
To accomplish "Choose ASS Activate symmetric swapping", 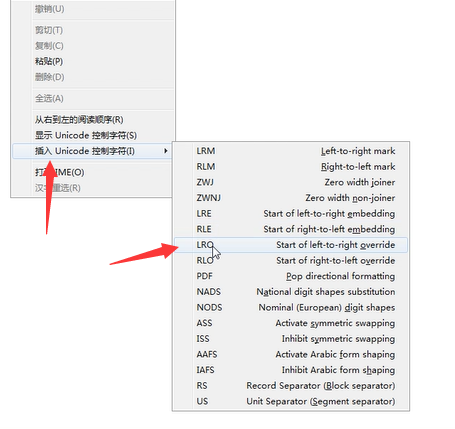I will click(x=291, y=323).
